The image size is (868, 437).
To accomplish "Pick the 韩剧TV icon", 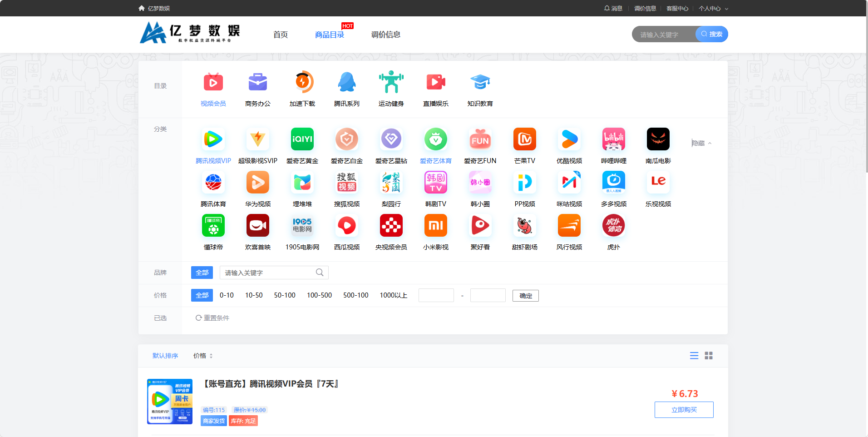I will pyautogui.click(x=436, y=183).
